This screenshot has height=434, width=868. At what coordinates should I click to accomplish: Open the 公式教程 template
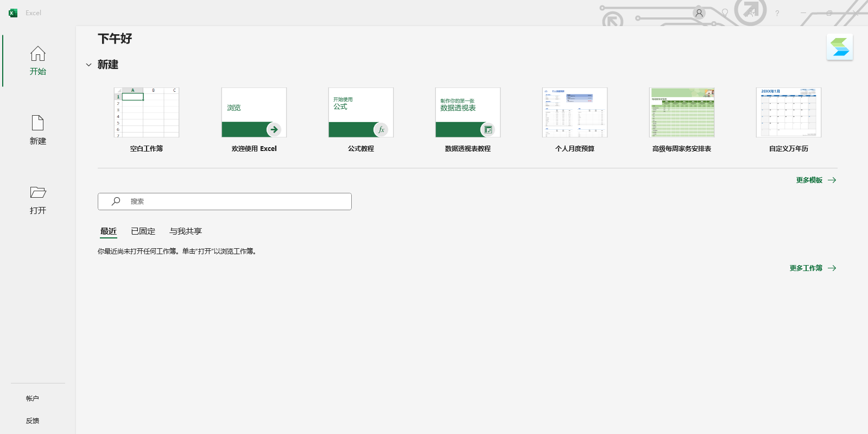click(360, 113)
